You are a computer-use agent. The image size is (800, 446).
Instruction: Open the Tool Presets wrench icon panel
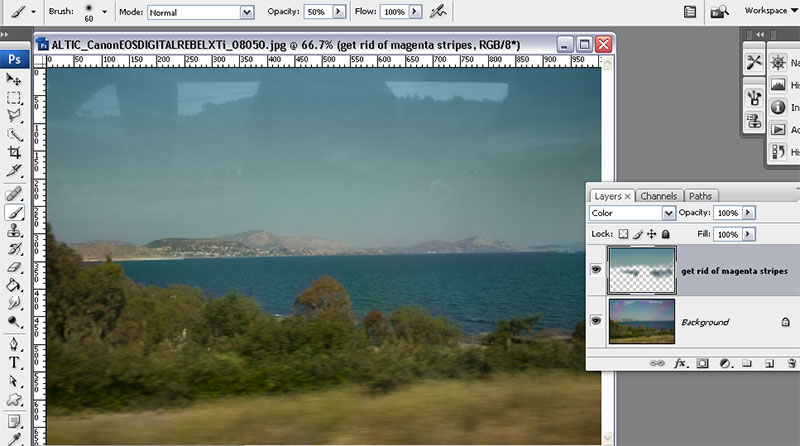[x=754, y=62]
